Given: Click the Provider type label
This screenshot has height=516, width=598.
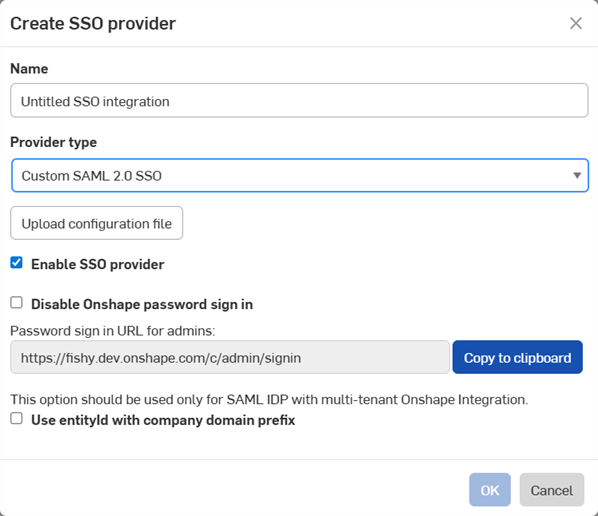Looking at the screenshot, I should tap(53, 142).
